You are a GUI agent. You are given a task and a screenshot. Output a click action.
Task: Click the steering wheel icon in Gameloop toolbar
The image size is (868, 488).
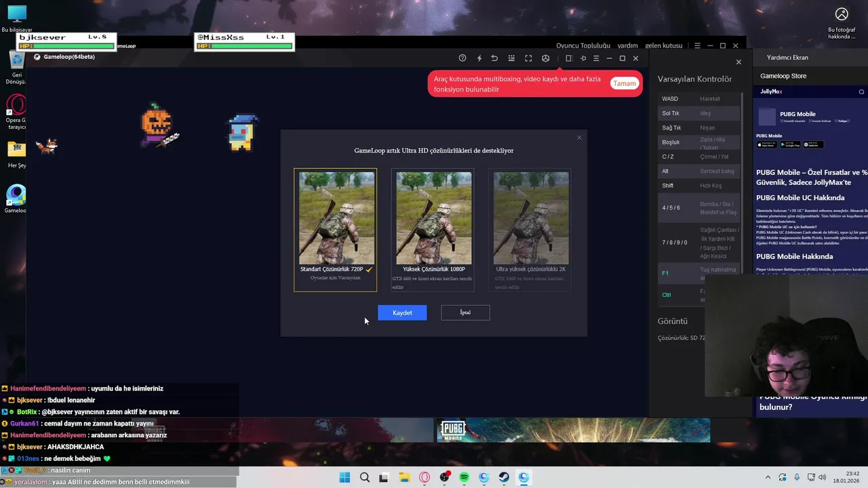545,58
